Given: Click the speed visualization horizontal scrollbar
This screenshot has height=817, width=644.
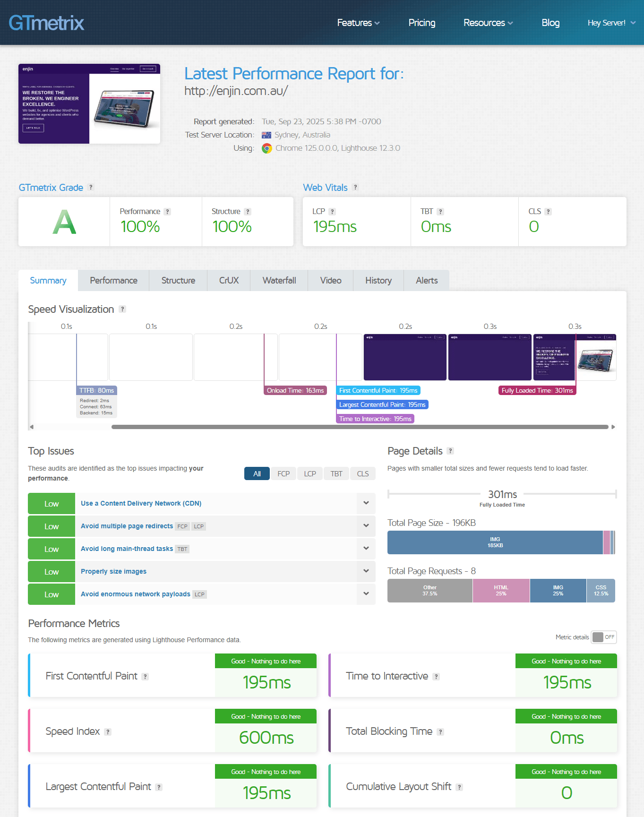Looking at the screenshot, I should (x=360, y=427).
